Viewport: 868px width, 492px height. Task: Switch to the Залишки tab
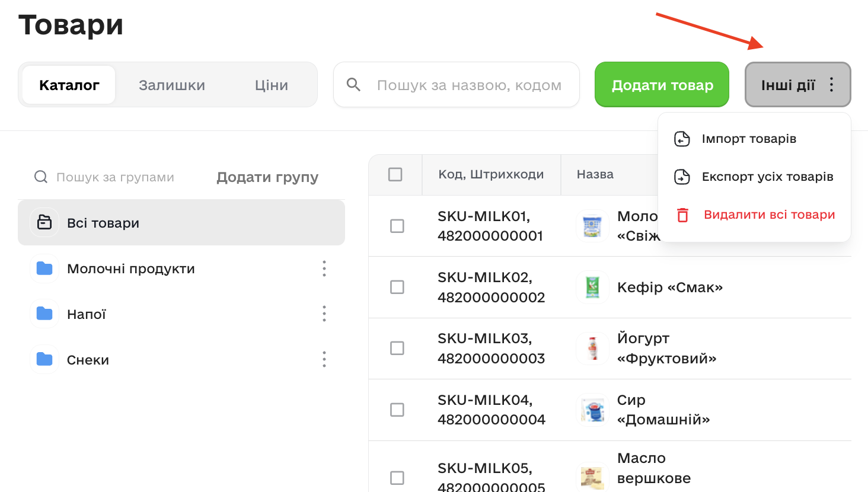172,85
